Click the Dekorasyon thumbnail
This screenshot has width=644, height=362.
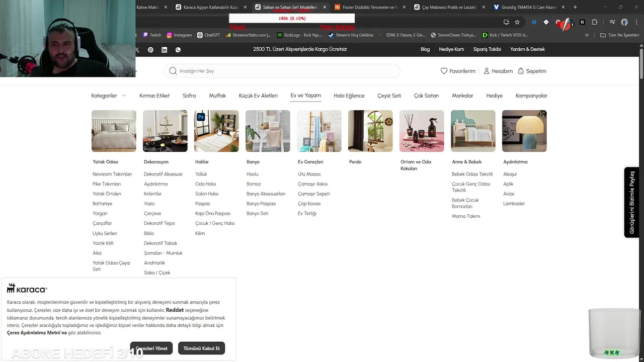coord(165,131)
